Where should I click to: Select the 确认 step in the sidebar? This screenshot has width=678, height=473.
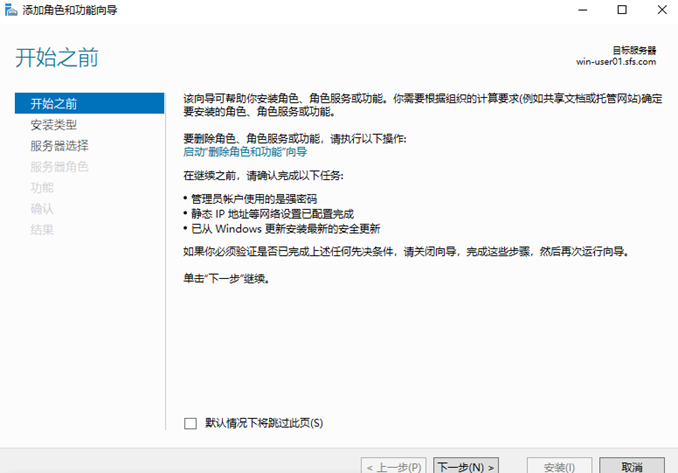[42, 209]
